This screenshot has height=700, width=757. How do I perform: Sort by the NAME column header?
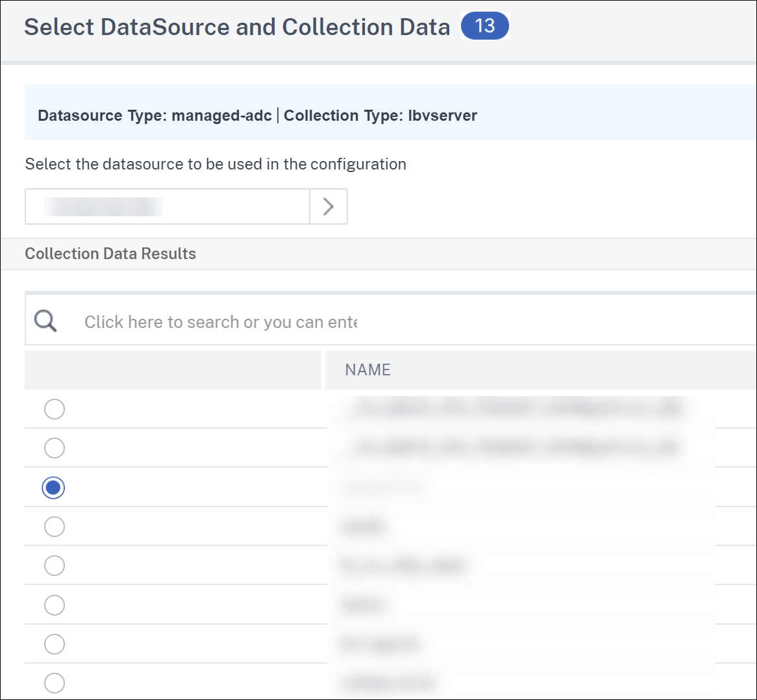coord(368,369)
